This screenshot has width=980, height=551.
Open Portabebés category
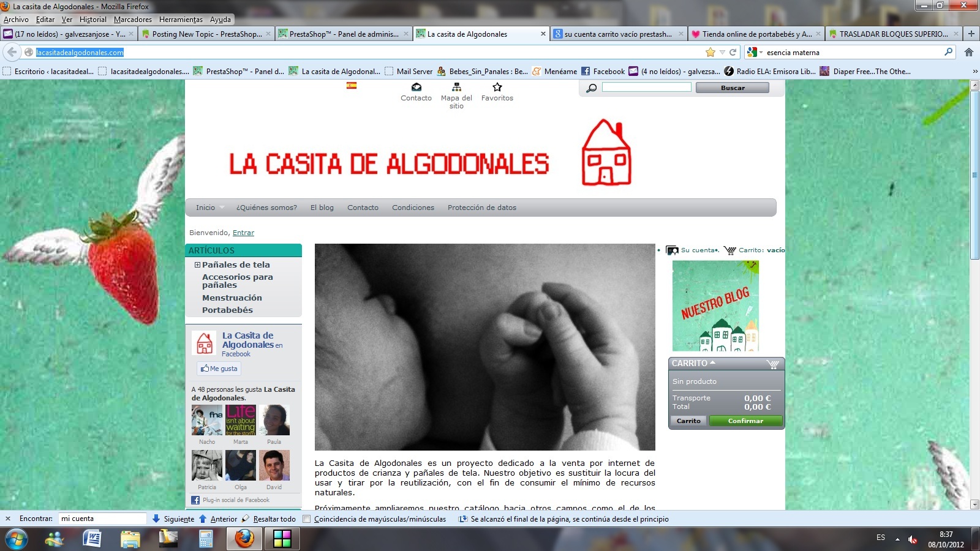coord(227,310)
